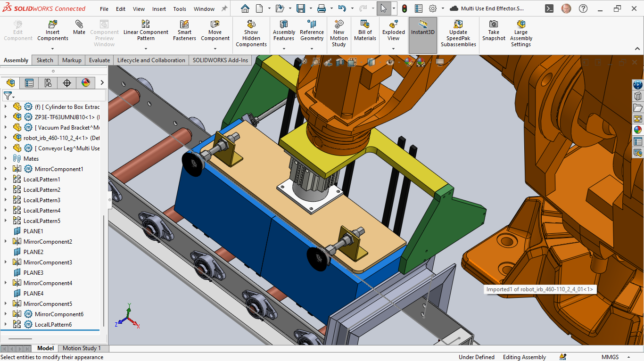
Task: Undo the last action
Action: tap(342, 8)
